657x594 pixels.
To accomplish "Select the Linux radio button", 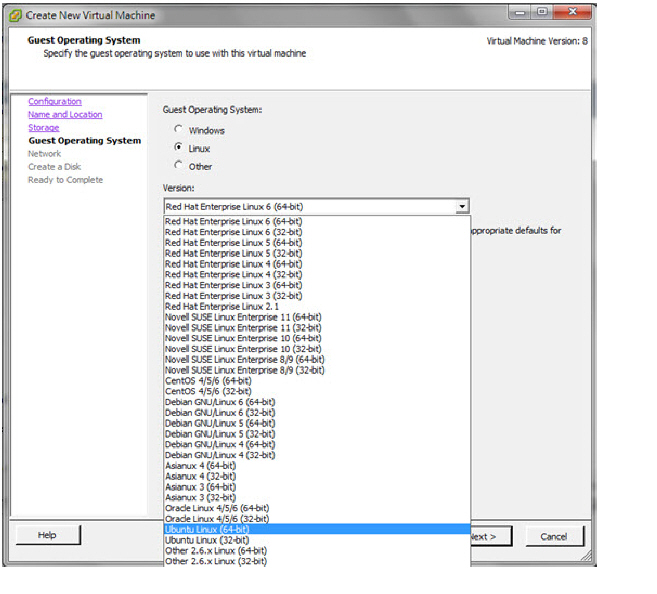I will pyautogui.click(x=178, y=147).
